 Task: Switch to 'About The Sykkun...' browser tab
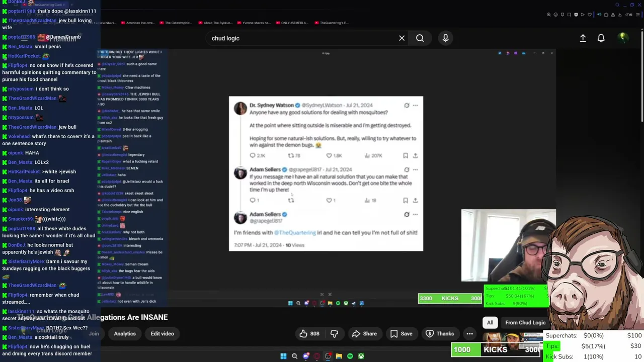click(x=215, y=23)
